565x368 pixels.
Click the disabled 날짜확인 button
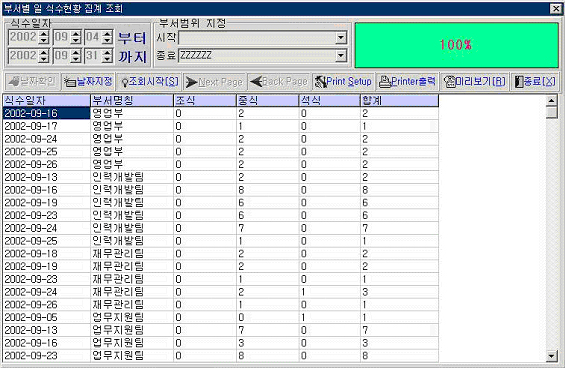tap(32, 81)
